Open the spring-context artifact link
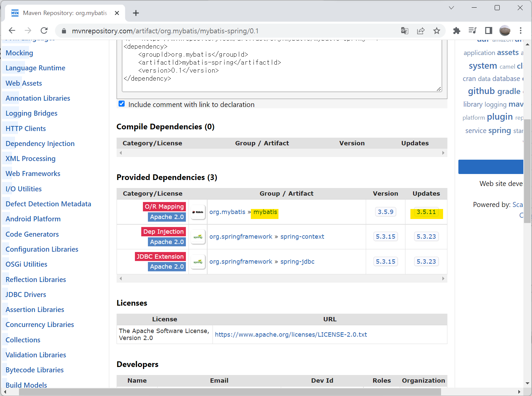The height and width of the screenshot is (396, 532). 302,237
